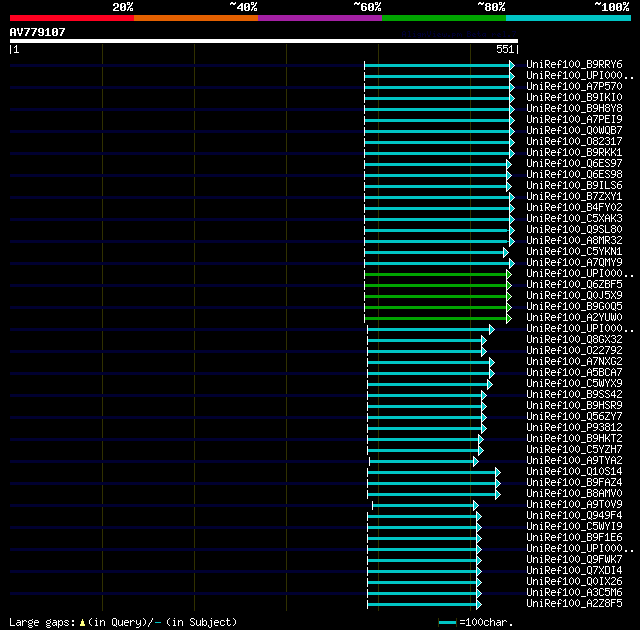Select the UniRef100_B9HKT2 label
640x630 pixels.
(x=574, y=439)
